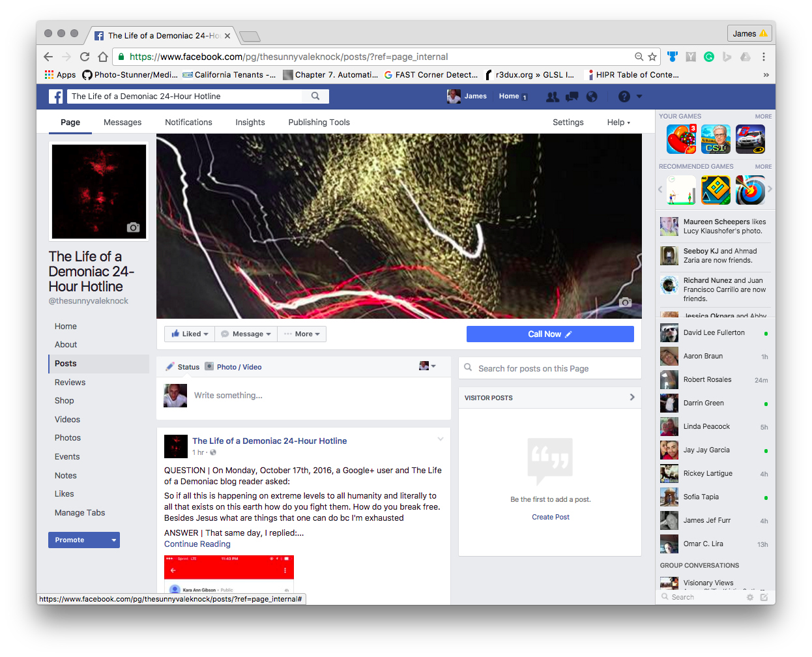Click the search magnifier in Facebook search box
The height and width of the screenshot is (657, 812).
[315, 96]
